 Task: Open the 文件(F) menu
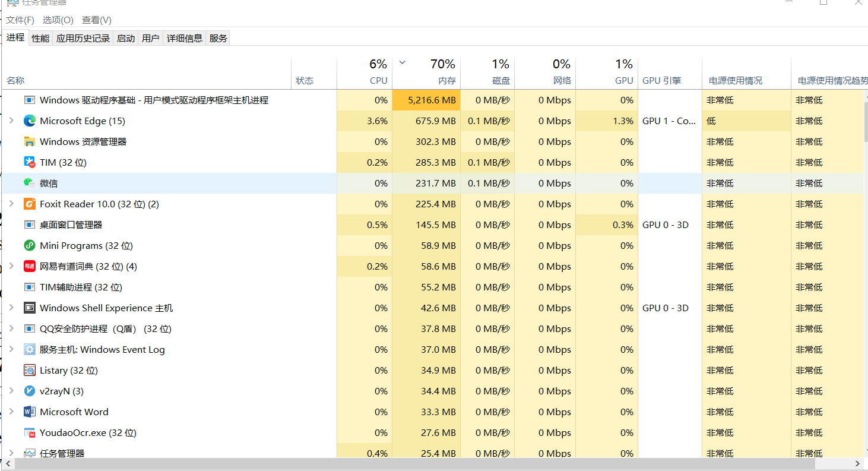pyautogui.click(x=20, y=20)
